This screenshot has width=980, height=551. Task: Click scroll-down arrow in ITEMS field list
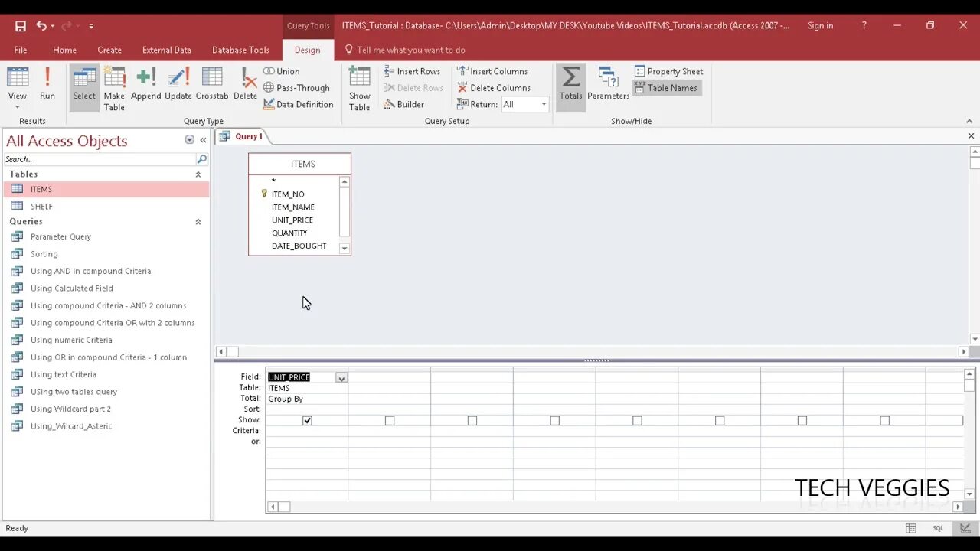(345, 249)
